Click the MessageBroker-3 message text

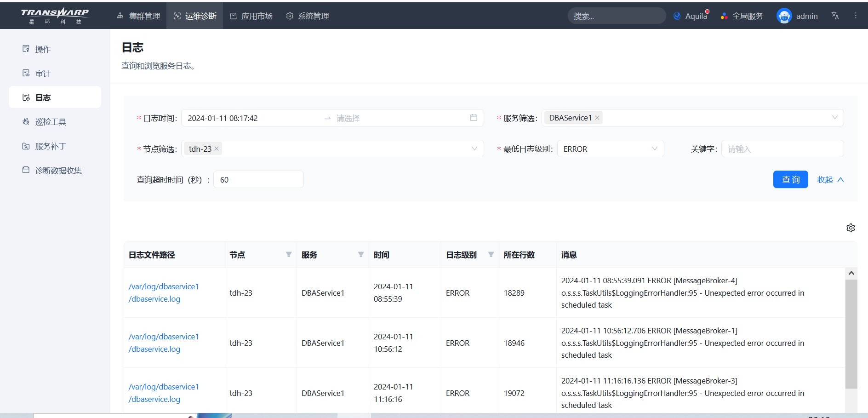(x=683, y=393)
